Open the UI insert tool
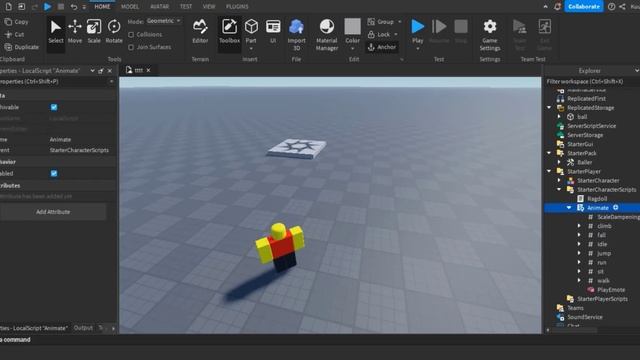Screen dimensions: 640x360 tap(273, 32)
